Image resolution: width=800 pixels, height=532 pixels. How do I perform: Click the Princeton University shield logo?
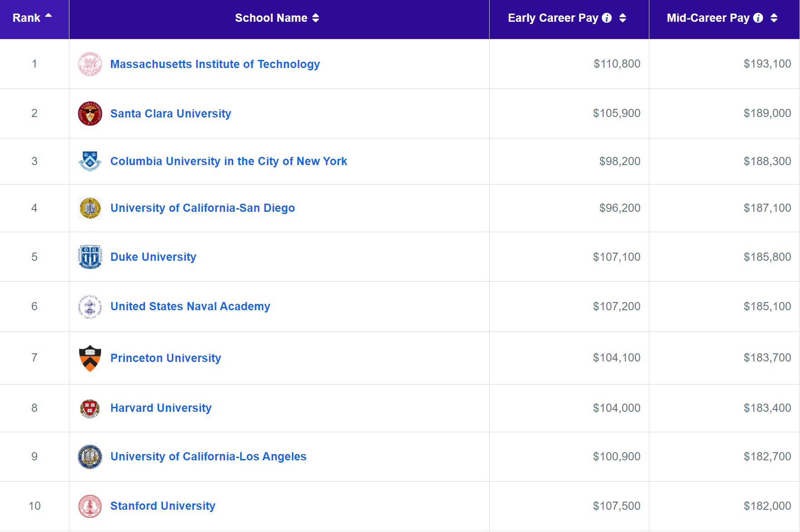click(x=90, y=358)
